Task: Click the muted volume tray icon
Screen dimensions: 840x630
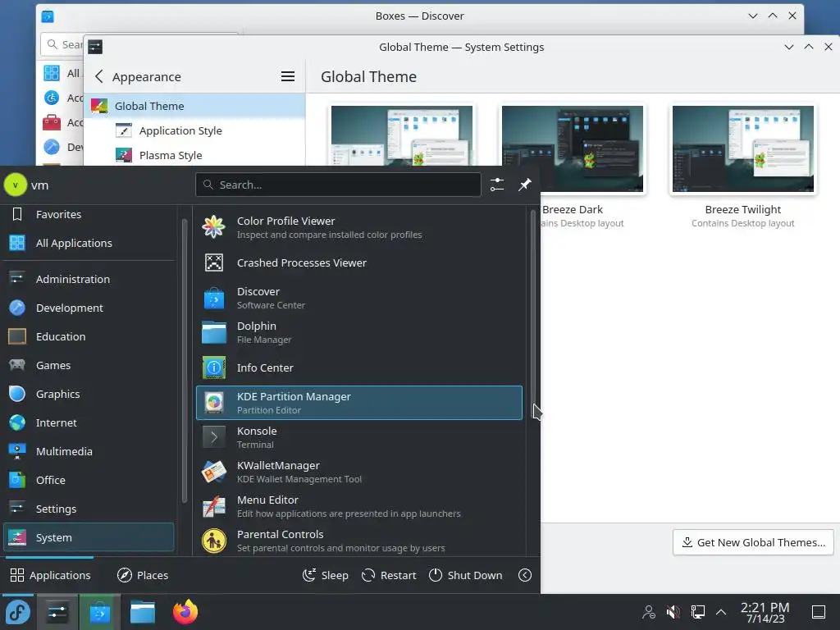Action: point(673,611)
